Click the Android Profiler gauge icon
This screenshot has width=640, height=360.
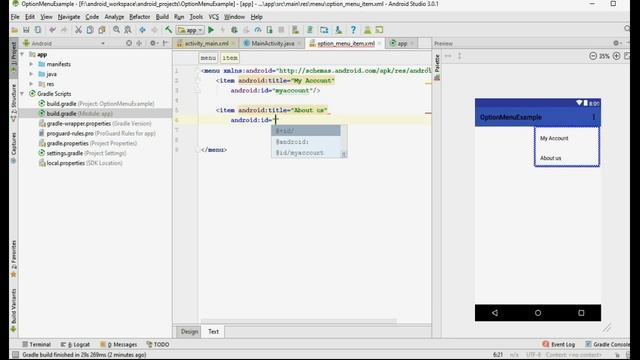tap(258, 30)
